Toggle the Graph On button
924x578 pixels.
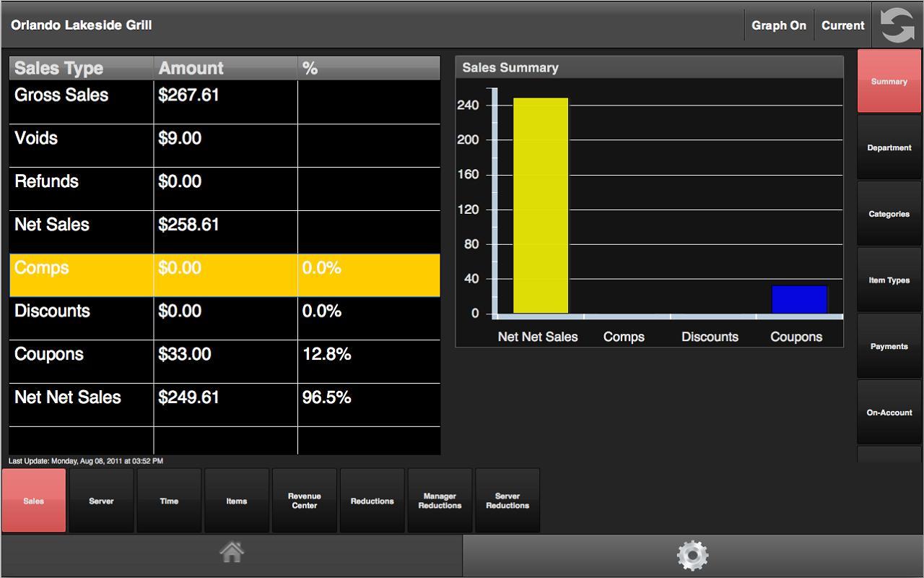pyautogui.click(x=779, y=25)
